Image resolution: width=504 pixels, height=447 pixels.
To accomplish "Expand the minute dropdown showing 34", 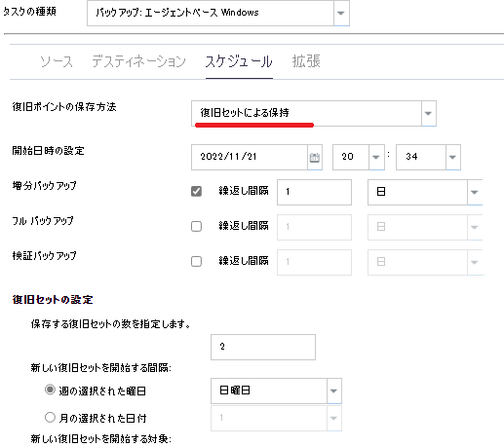I will (x=452, y=157).
